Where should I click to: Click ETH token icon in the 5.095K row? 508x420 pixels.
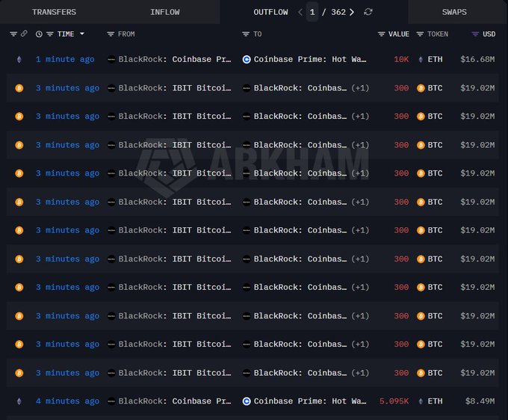coord(421,401)
